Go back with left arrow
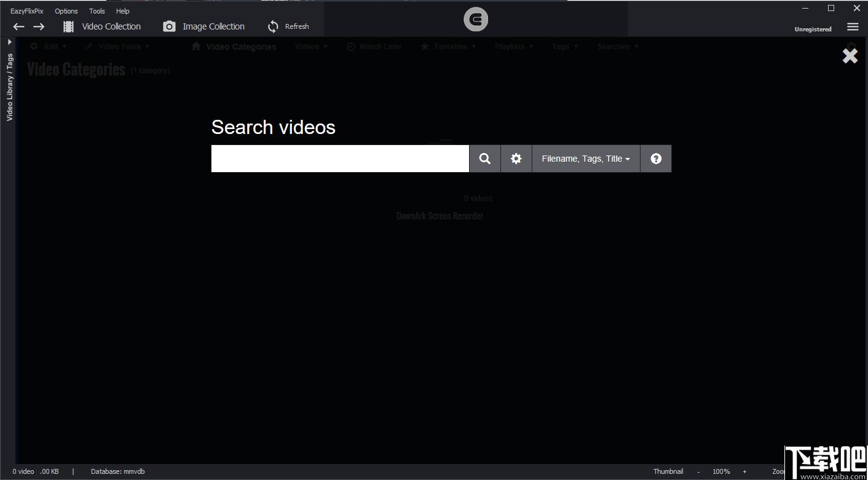Viewport: 868px width, 480px height. [x=19, y=26]
